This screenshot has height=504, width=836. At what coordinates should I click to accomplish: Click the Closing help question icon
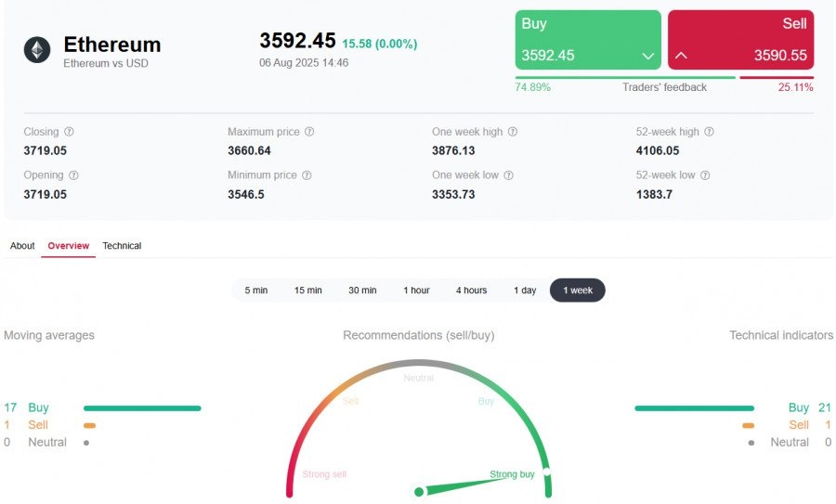70,132
